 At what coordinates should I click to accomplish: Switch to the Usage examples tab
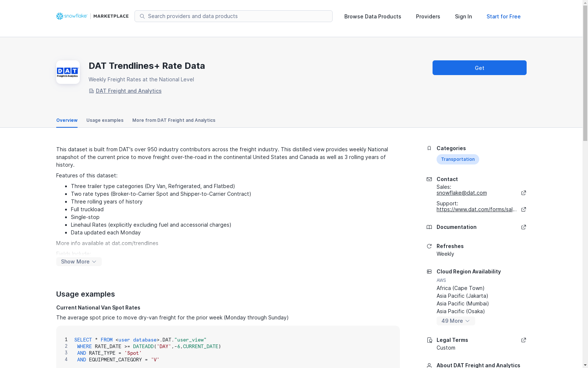tap(105, 120)
